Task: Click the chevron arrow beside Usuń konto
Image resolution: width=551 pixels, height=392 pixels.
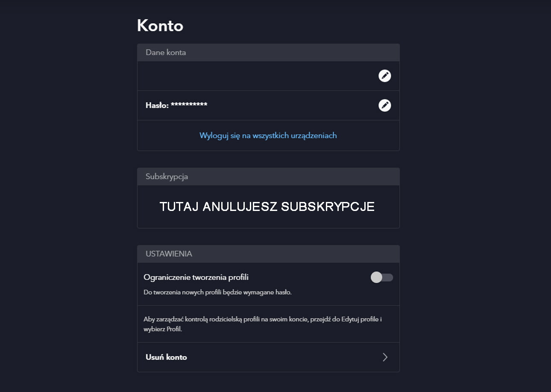Action: pyautogui.click(x=385, y=357)
